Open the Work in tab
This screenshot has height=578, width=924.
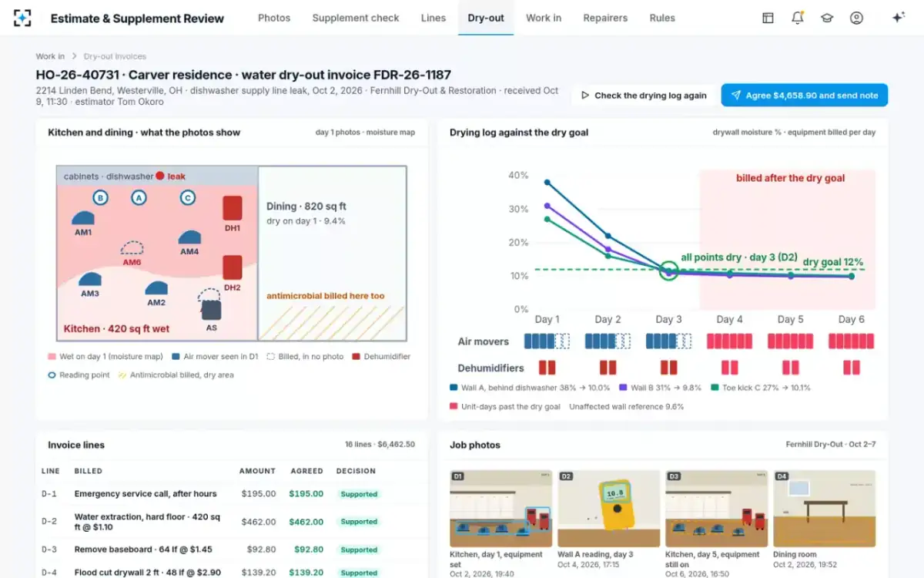pyautogui.click(x=544, y=18)
